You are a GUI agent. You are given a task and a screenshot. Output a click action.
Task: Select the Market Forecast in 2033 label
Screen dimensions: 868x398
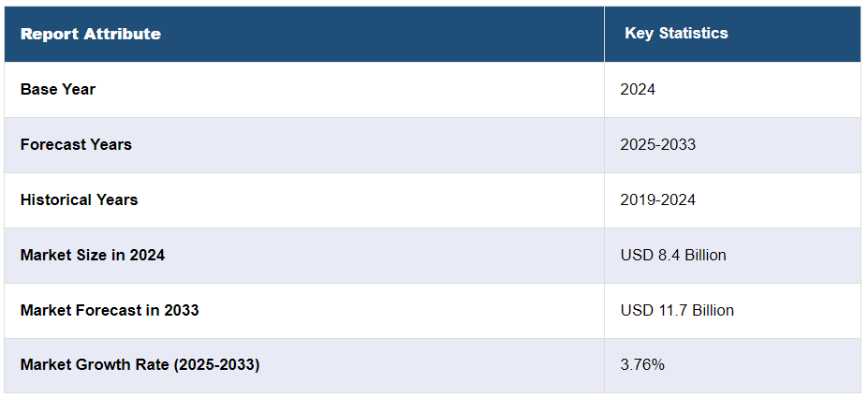[x=110, y=310]
